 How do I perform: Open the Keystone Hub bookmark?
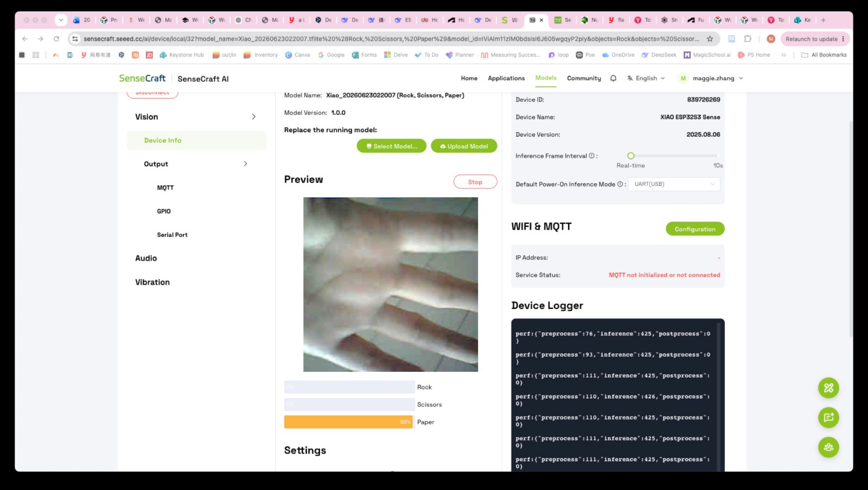[x=182, y=55]
